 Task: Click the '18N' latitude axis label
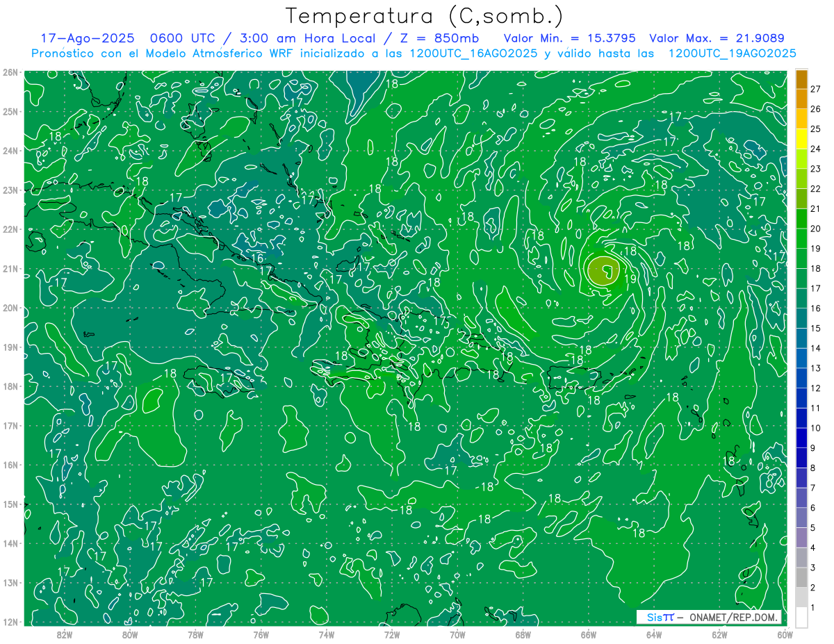[10, 386]
